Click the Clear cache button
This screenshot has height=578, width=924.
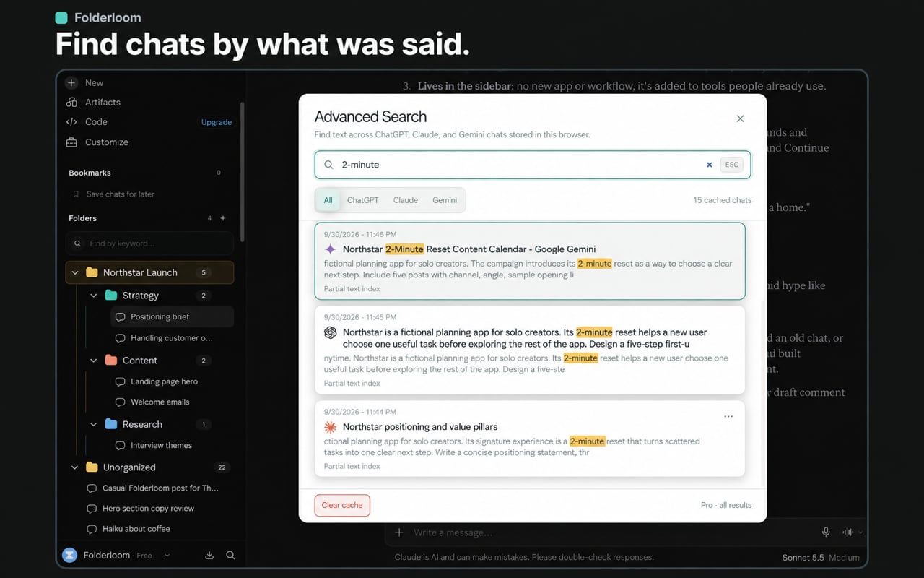[342, 505]
